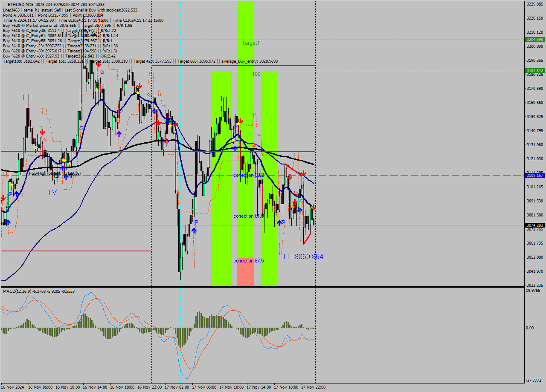
Task: Click the 'Line:3465' status line
Action: [70, 10]
